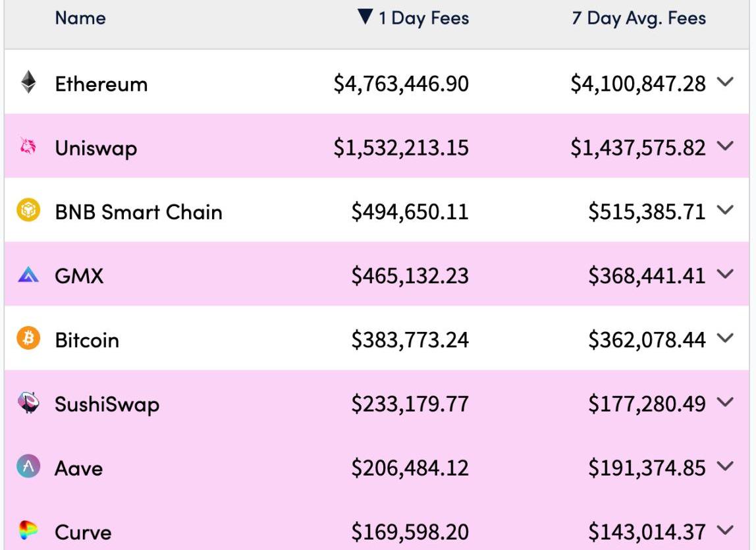Expand the BNB Smart Chain row
Viewport: 756px width, 550px height.
(x=725, y=211)
